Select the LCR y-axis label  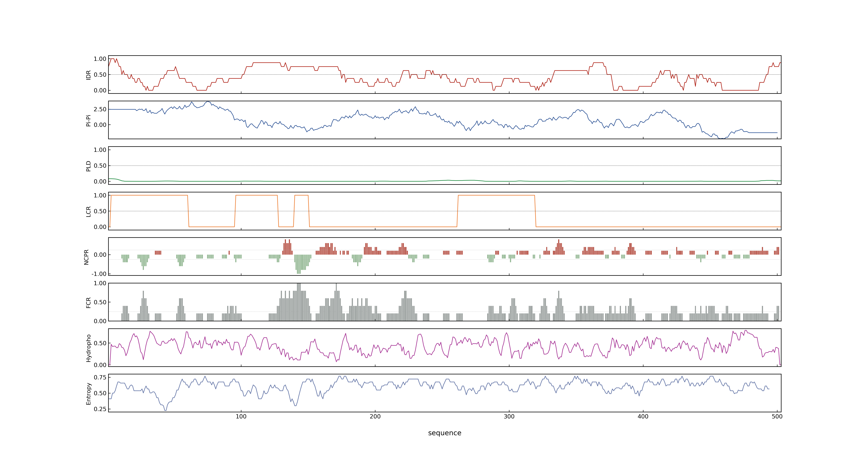point(88,211)
